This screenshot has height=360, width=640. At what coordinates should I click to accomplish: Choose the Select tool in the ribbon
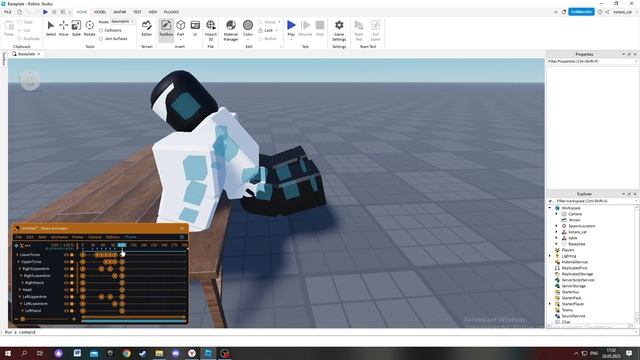(x=51, y=29)
